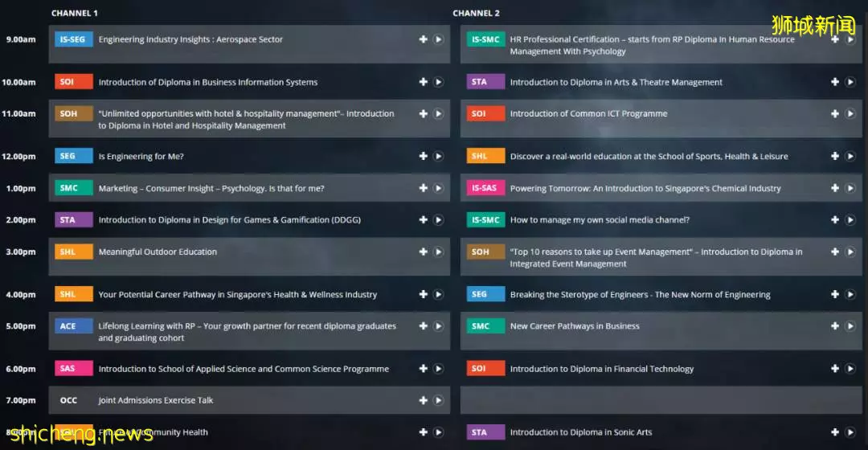Screen dimensions: 868x450
Task: Play Top 10 reasons Event Management session
Action: pyautogui.click(x=850, y=252)
